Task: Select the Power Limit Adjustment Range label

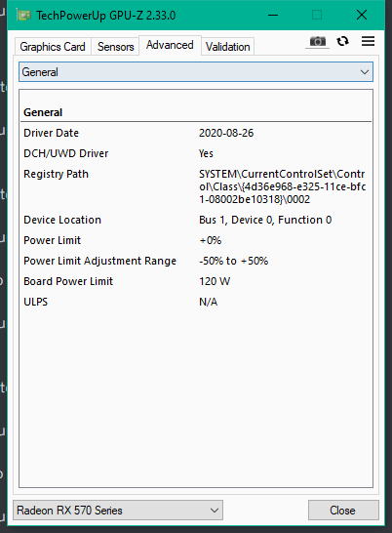Action: click(x=99, y=261)
